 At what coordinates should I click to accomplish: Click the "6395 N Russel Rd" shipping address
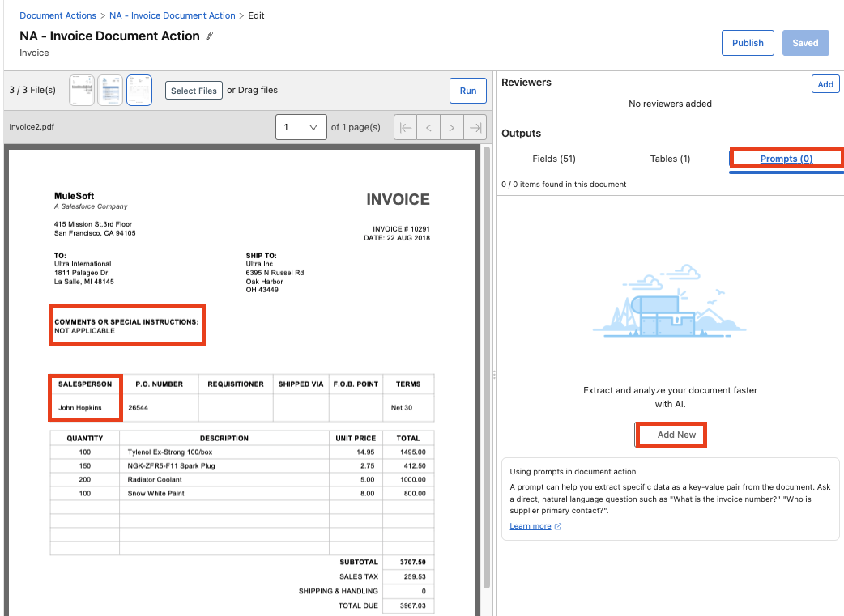pos(275,273)
